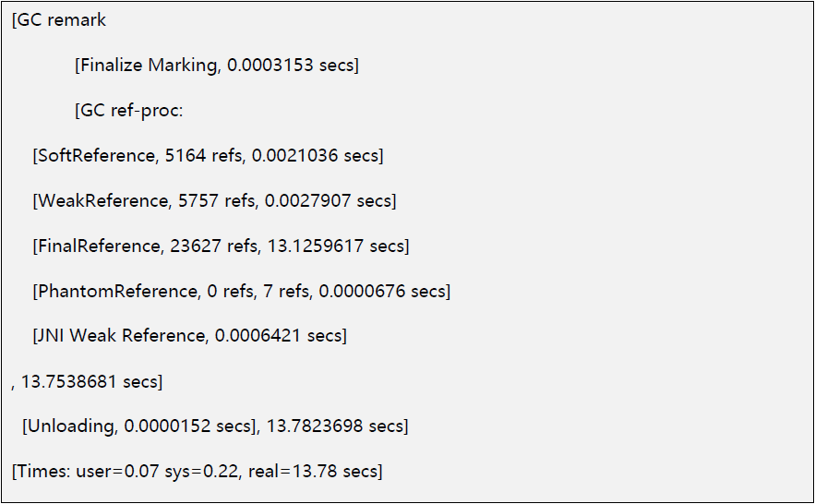
Task: Select the Unloading timing line
Action: pyautogui.click(x=215, y=426)
